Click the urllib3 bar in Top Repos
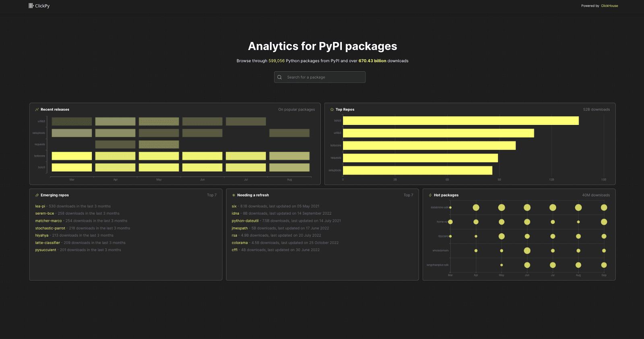The image size is (644, 339). [x=438, y=133]
